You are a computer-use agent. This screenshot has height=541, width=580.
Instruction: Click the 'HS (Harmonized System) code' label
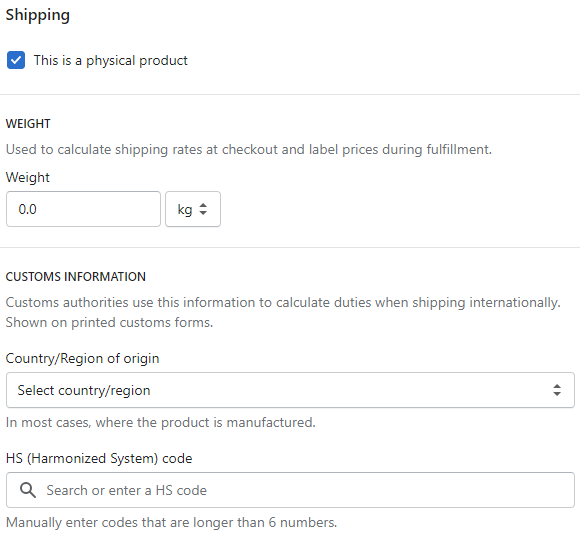99,459
